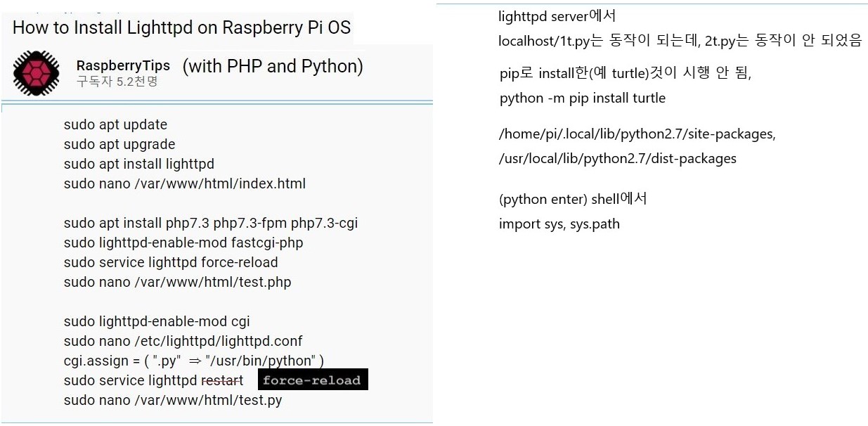The height and width of the screenshot is (426, 868).
Task: Select the cgi.assign configuration line
Action: pyautogui.click(x=193, y=361)
